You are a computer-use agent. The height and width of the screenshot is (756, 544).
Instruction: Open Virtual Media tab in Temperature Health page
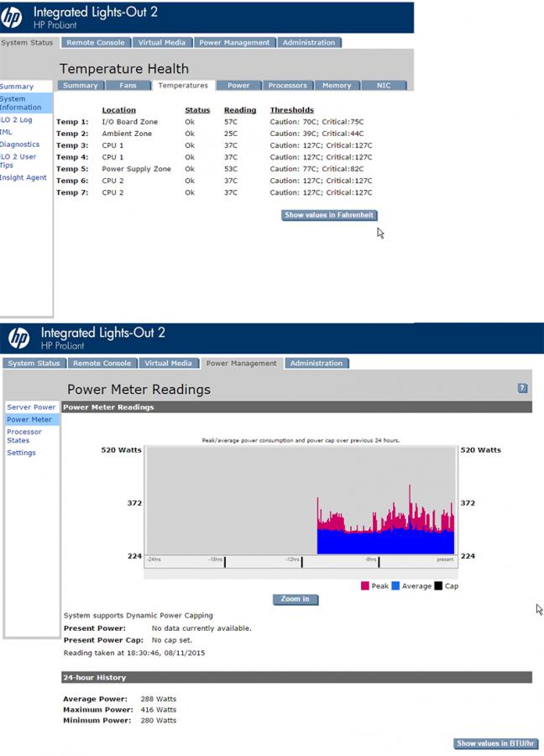[161, 43]
